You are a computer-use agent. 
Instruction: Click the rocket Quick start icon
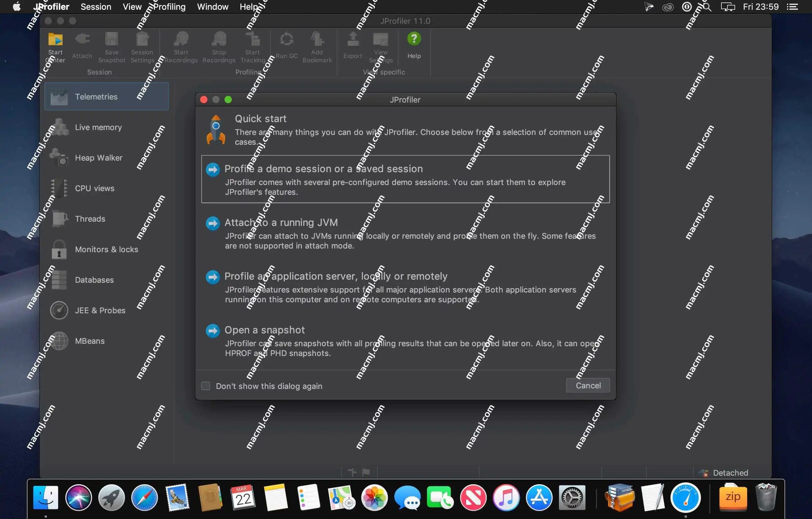click(x=216, y=129)
